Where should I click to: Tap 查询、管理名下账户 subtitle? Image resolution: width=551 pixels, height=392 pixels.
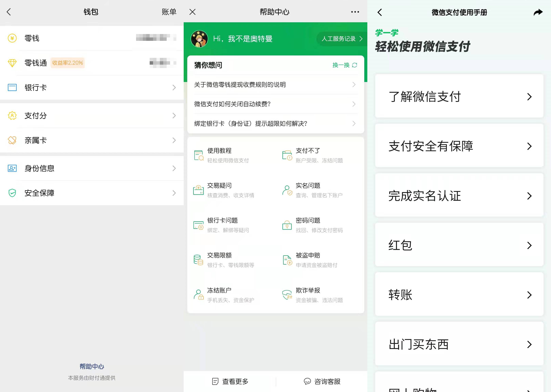(x=319, y=195)
